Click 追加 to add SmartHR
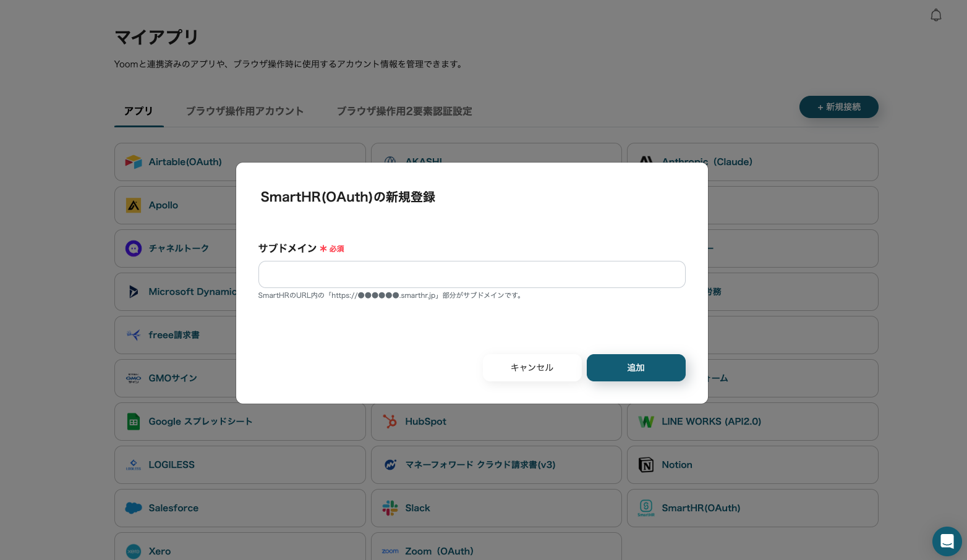This screenshot has height=560, width=967. coord(636,368)
